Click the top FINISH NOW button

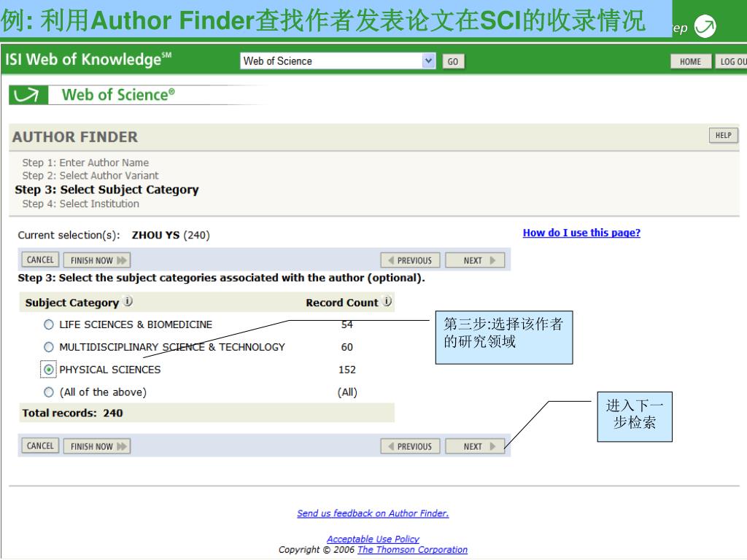[x=97, y=260]
